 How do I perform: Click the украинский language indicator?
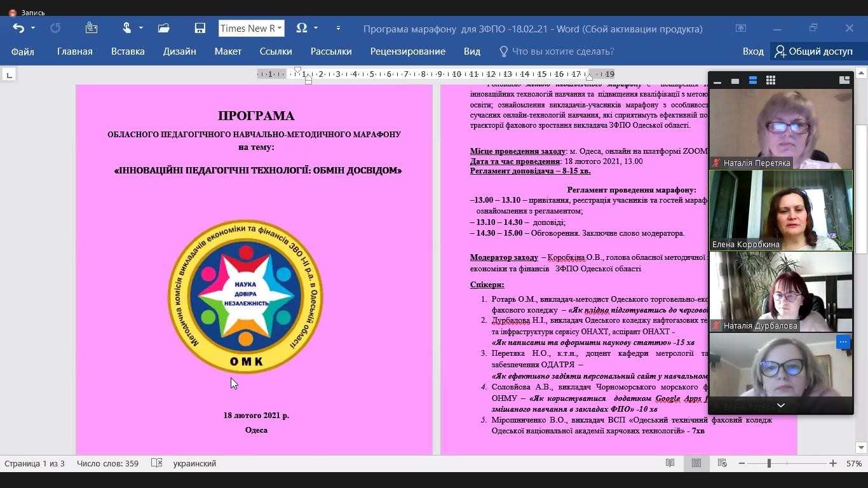point(194,463)
